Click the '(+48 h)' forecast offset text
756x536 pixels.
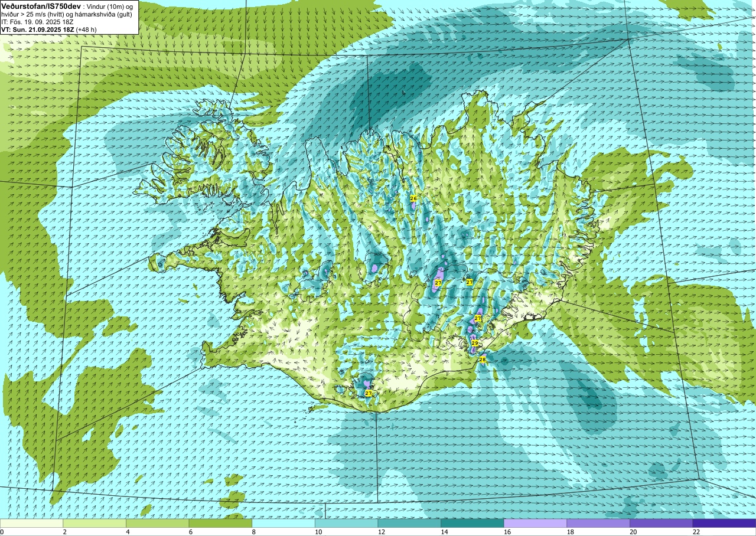86,29
